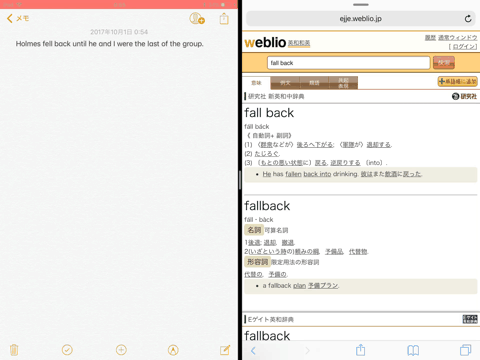Open the 後ろへ下がる definition link
Screen dimensions: 480x360
coord(315,145)
